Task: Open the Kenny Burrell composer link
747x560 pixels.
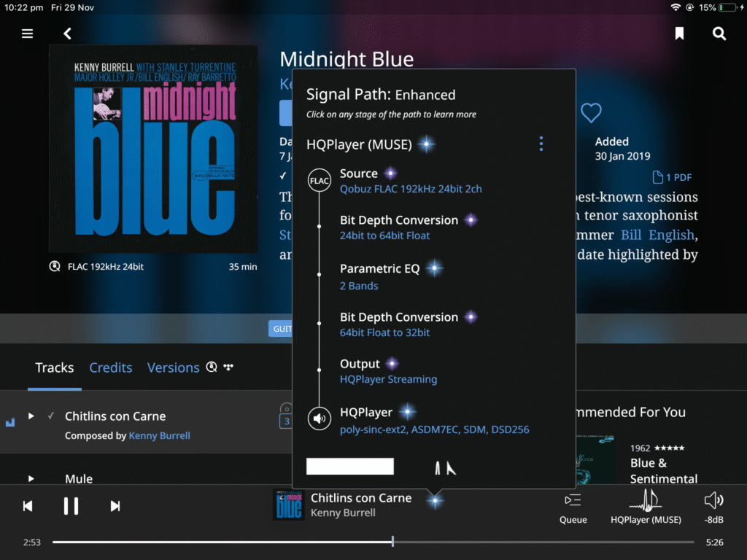Action: tap(159, 436)
